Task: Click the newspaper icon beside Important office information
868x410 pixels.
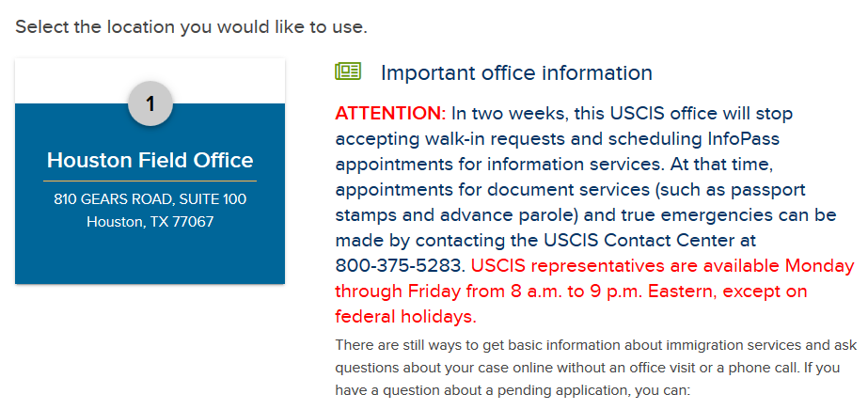Action: point(348,71)
